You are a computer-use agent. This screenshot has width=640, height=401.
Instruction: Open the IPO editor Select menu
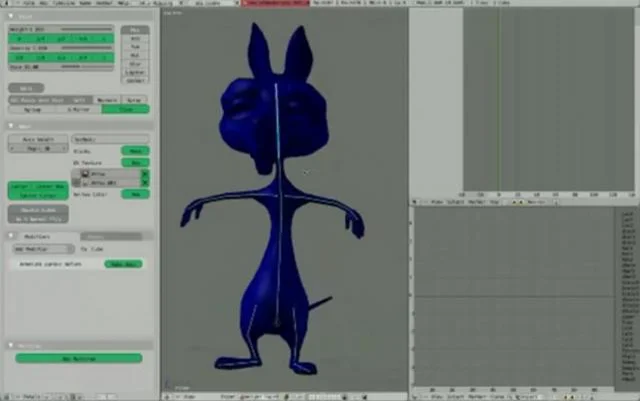pos(456,202)
